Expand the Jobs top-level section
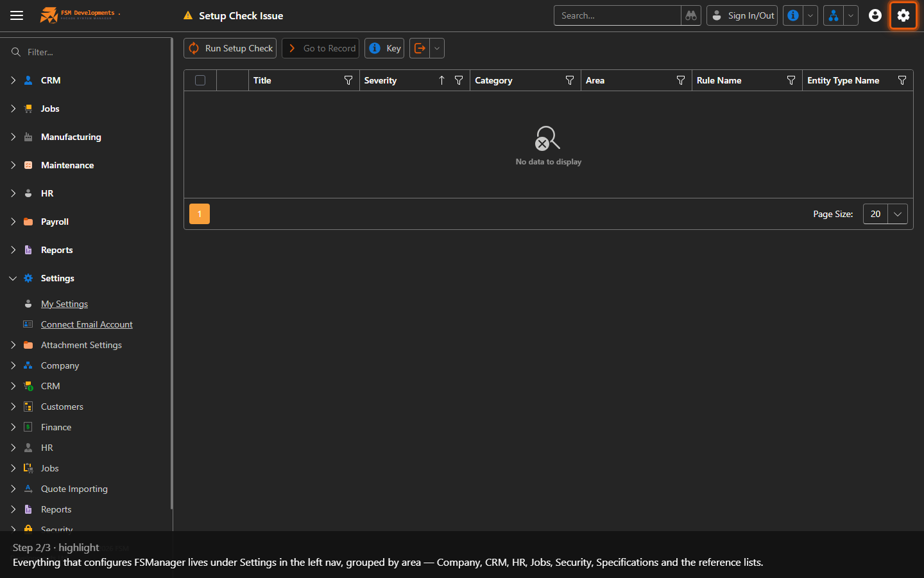924x578 pixels. tap(13, 109)
